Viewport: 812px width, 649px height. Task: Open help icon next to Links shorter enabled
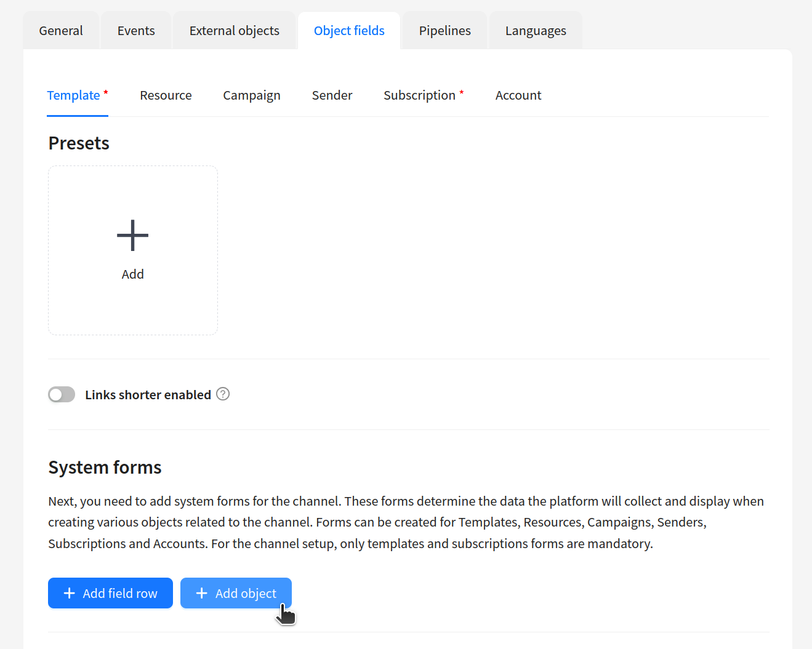223,394
